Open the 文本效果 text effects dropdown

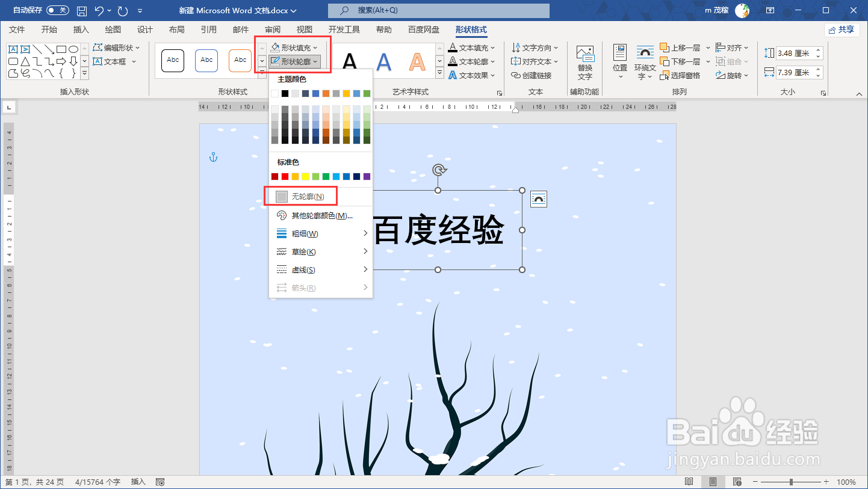(472, 75)
